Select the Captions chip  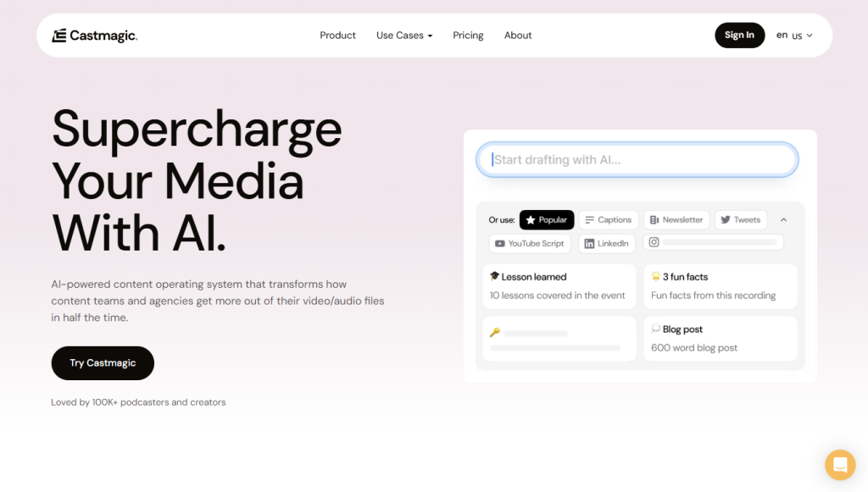pos(609,220)
